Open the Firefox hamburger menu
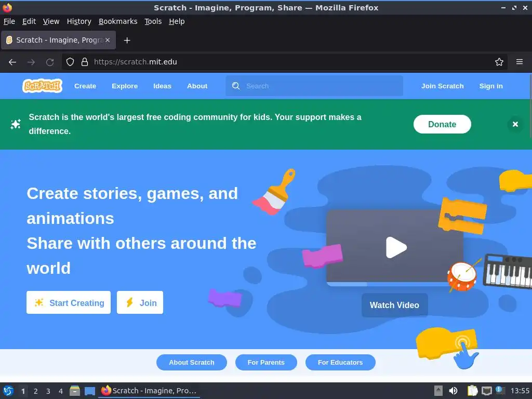This screenshot has width=532, height=399. pos(520,62)
